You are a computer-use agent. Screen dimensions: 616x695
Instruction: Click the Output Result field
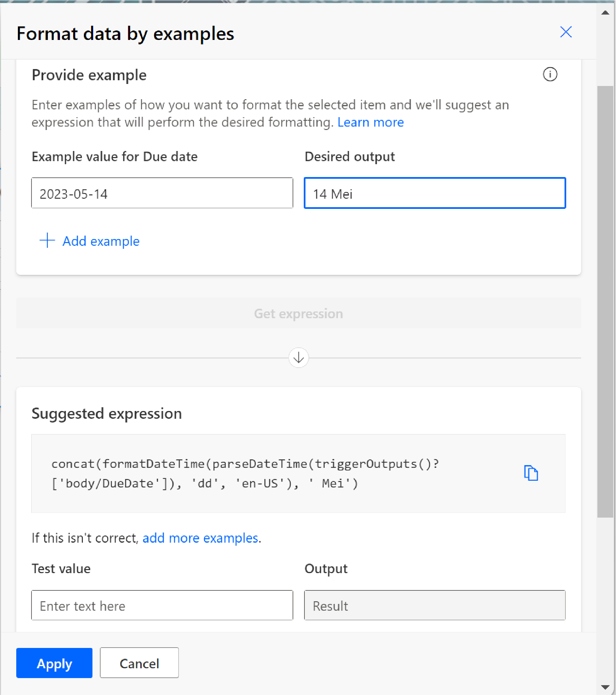(435, 605)
